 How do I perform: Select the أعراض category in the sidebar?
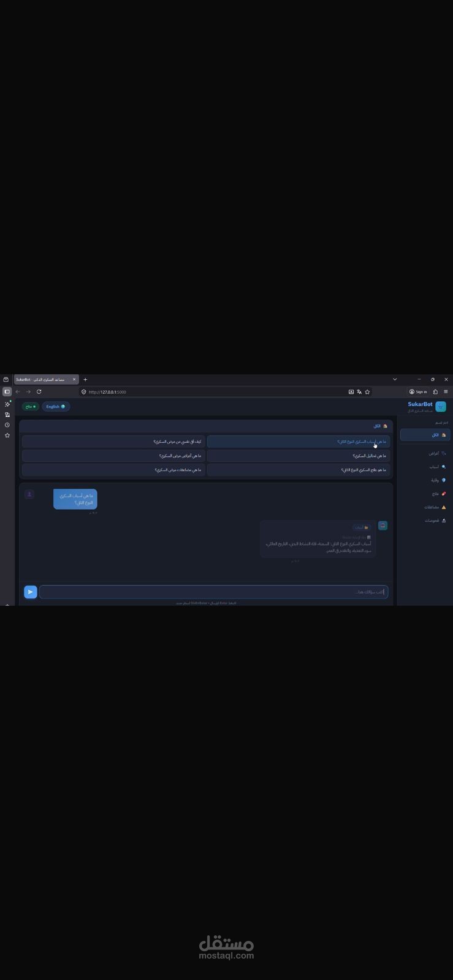pos(425,453)
